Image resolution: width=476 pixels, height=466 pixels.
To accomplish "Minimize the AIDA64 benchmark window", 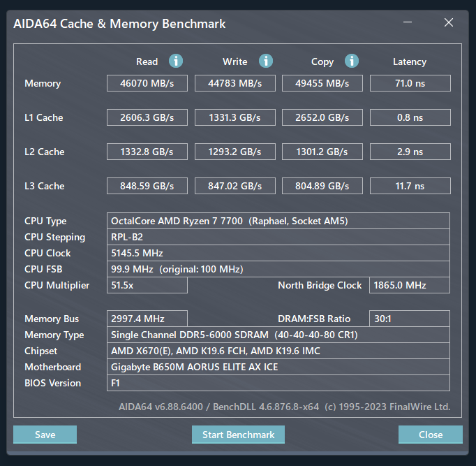I will [408, 22].
